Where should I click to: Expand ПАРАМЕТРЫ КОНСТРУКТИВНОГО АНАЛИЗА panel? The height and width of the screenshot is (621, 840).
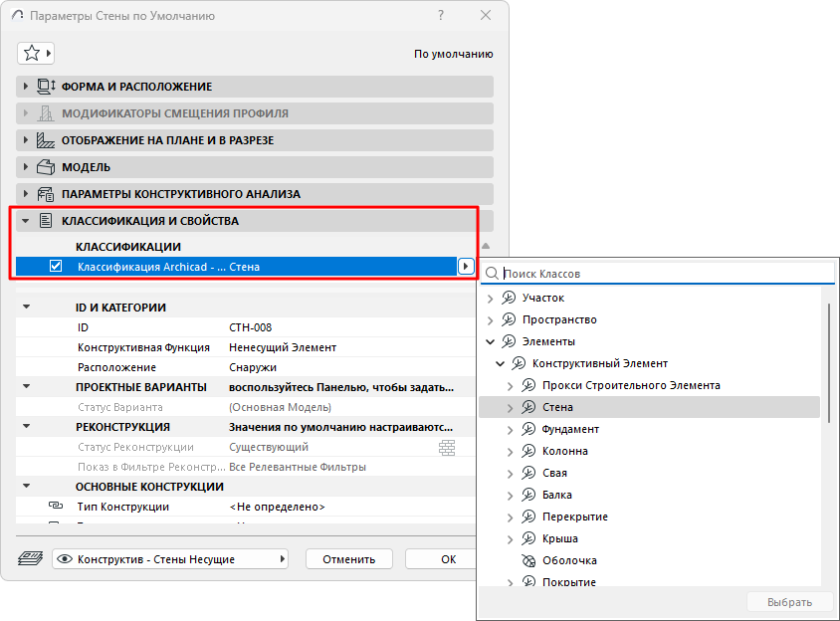coord(25,194)
